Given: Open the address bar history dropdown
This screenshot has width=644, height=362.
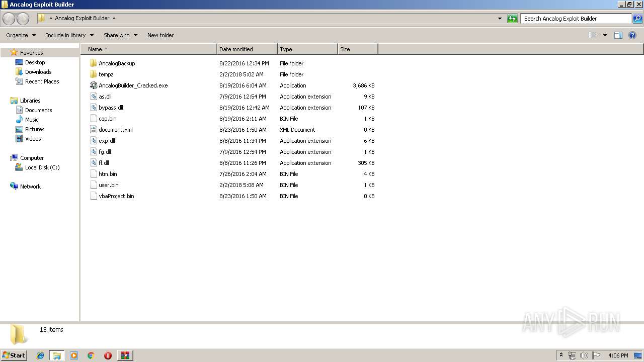Looking at the screenshot, I should (x=500, y=19).
